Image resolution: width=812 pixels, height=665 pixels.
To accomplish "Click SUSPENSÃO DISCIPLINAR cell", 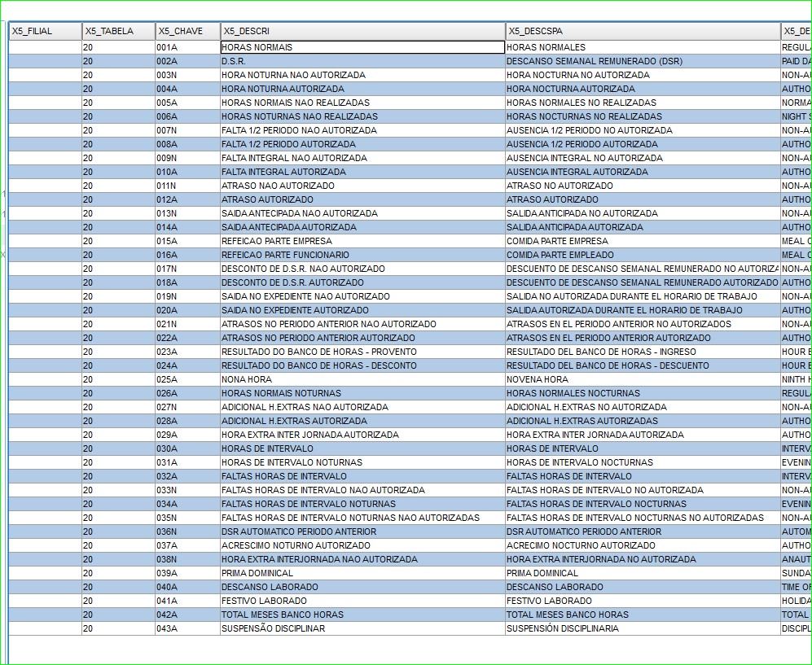I will coord(363,628).
